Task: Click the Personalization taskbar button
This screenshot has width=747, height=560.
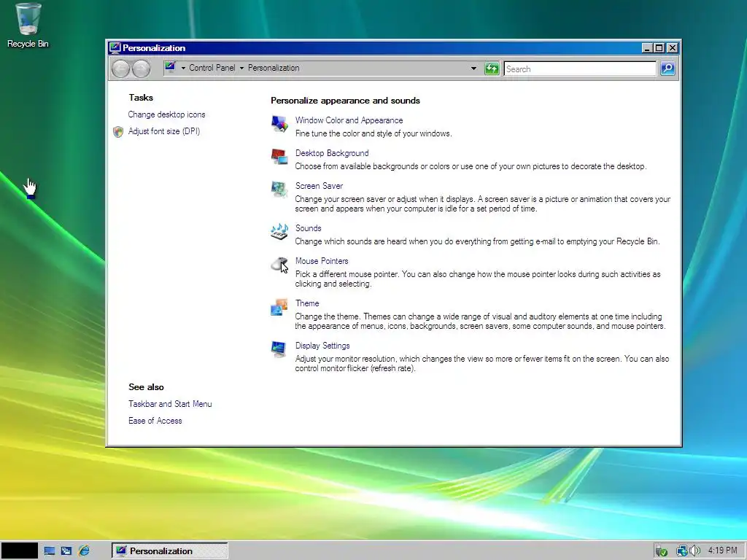Action: 169,551
